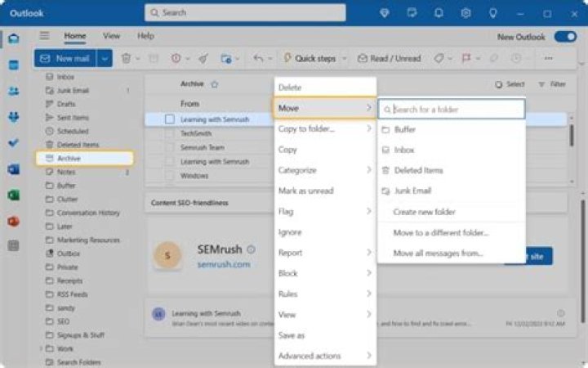Expand the New mail dropdown arrow

[105, 59]
